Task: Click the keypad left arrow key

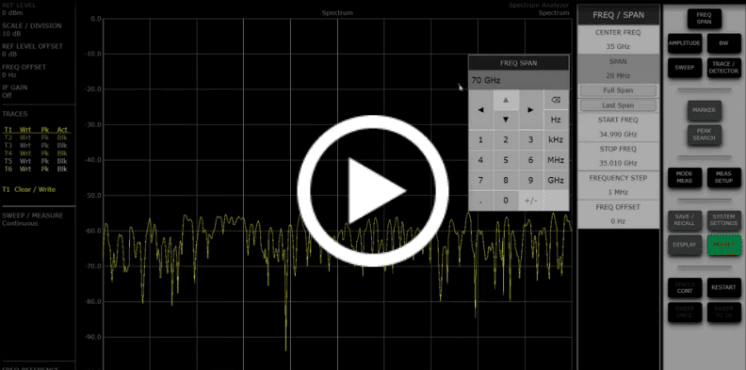Action: tap(481, 110)
